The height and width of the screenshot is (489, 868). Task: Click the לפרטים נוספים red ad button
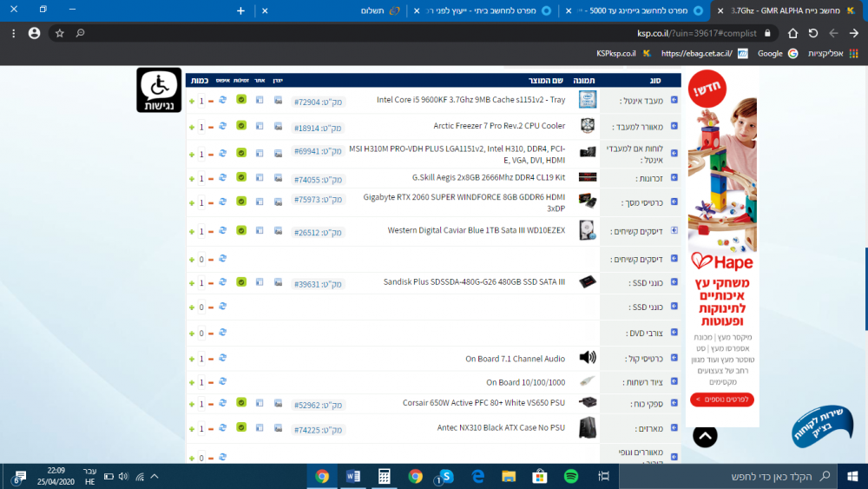pyautogui.click(x=722, y=400)
